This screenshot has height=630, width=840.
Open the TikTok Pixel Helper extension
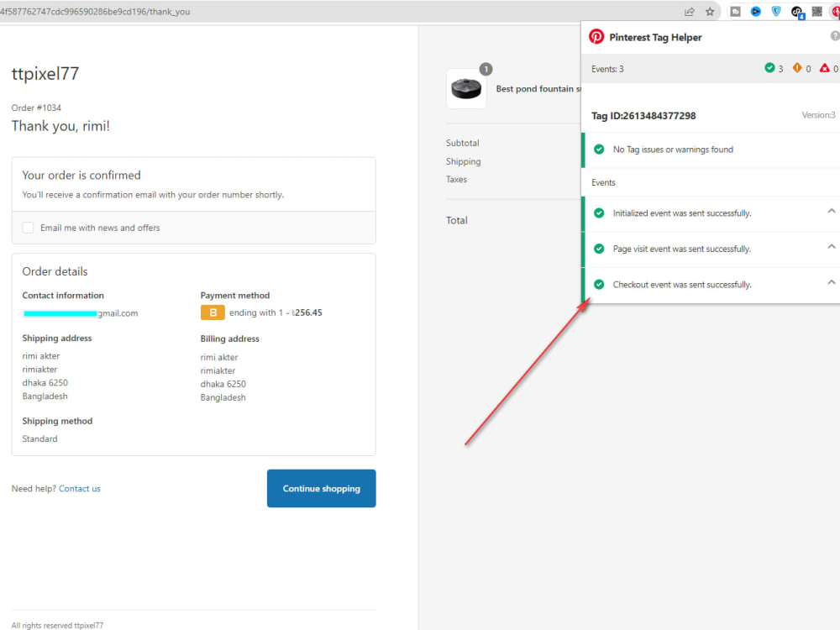click(x=796, y=10)
